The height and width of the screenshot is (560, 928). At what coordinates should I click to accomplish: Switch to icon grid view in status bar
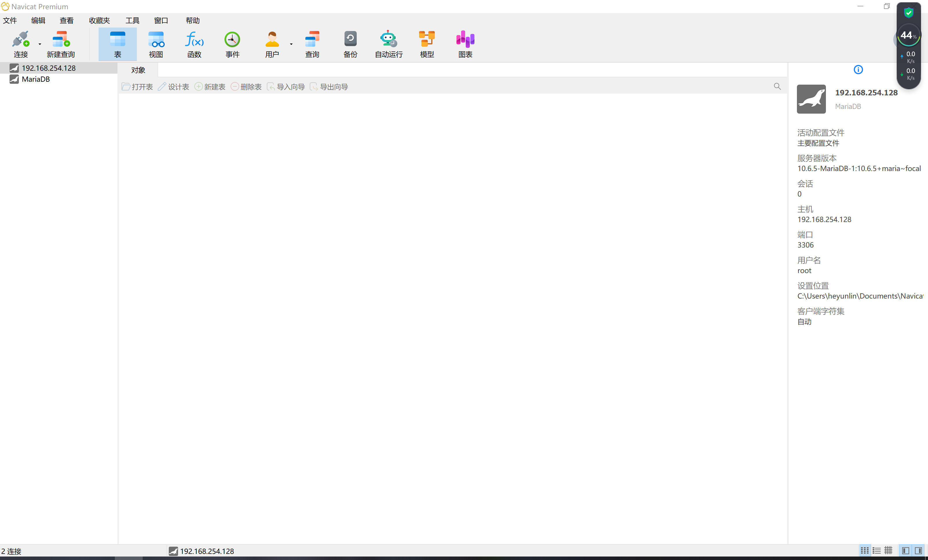[x=865, y=551]
